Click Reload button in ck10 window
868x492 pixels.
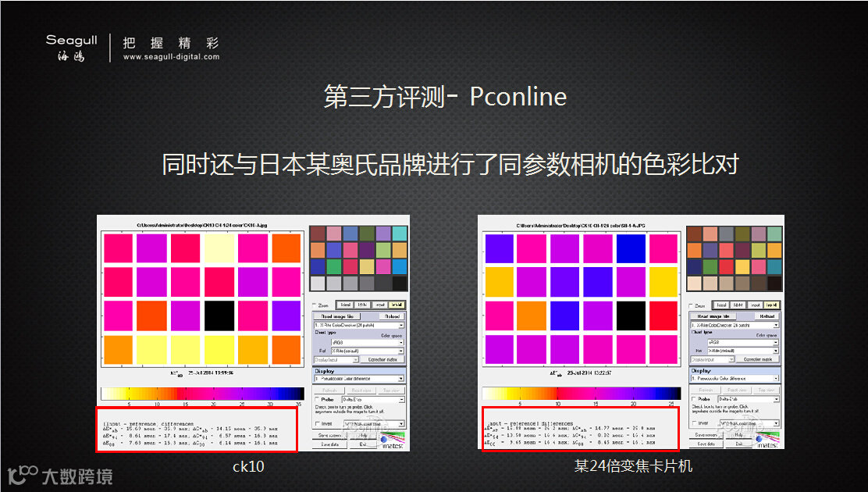tap(393, 316)
